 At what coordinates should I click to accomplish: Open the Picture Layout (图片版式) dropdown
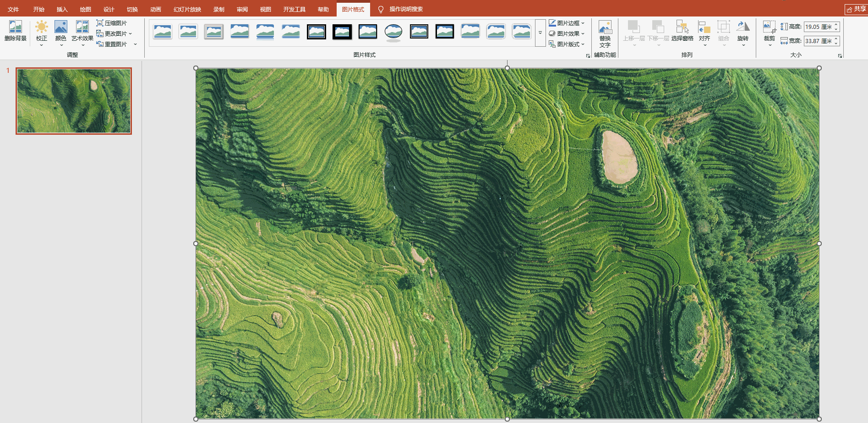click(x=567, y=44)
